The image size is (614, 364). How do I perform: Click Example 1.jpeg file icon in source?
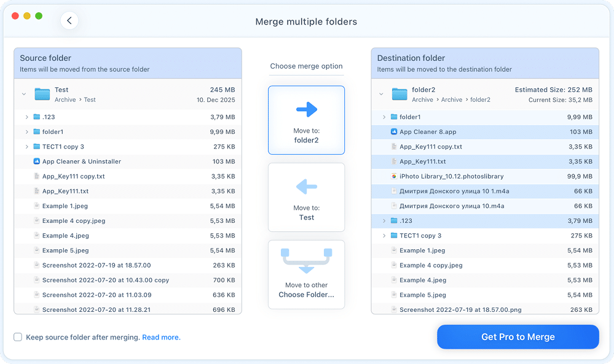36,206
